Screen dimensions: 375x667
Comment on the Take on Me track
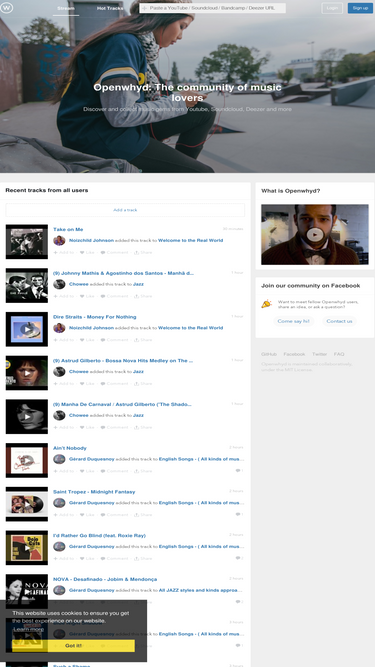click(x=114, y=252)
